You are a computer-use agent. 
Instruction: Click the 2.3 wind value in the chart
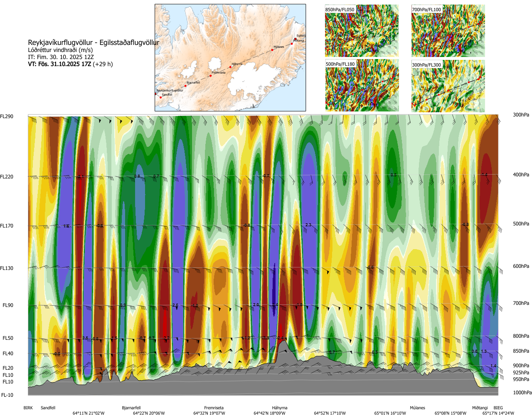pyautogui.click(x=308, y=225)
